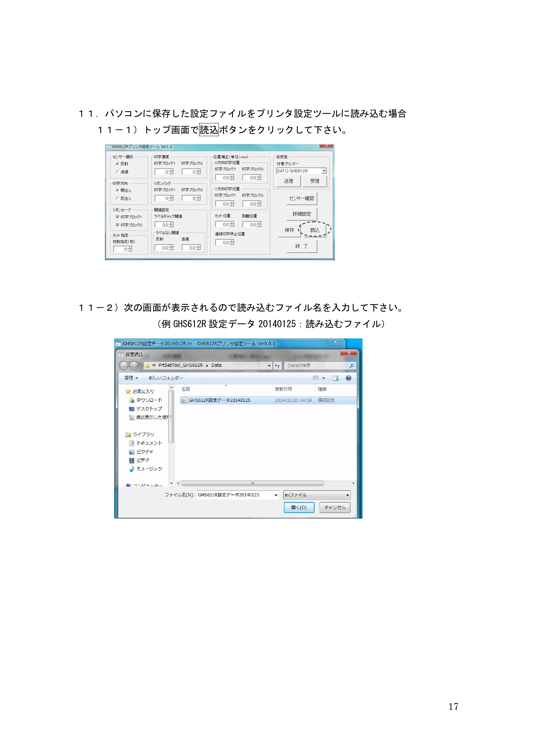Select 最近表示した場所 item
535x756 pixels.
(148, 417)
